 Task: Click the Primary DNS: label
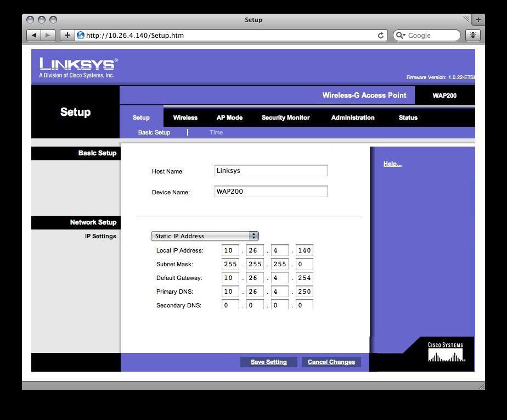coord(174,292)
